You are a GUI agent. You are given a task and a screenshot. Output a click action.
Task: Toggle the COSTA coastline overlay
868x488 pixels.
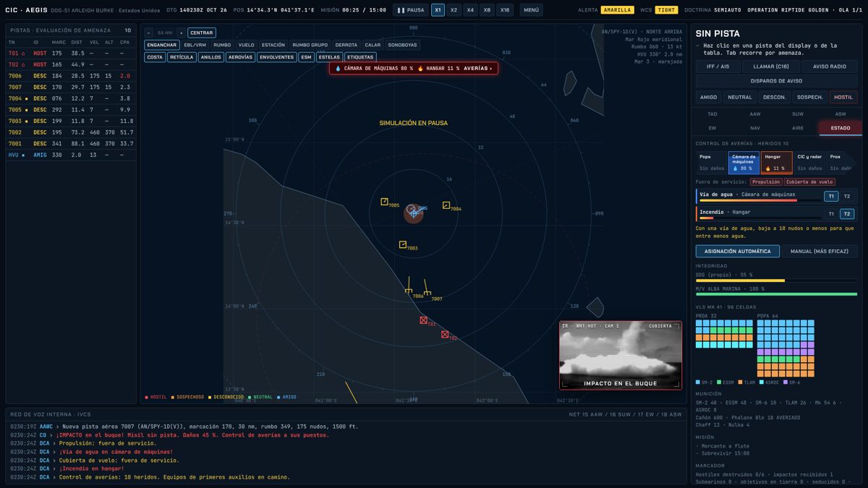click(155, 57)
